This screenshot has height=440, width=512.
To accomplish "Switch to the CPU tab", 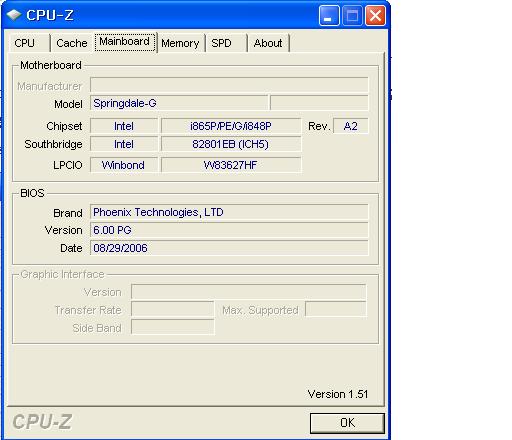I will click(x=29, y=43).
